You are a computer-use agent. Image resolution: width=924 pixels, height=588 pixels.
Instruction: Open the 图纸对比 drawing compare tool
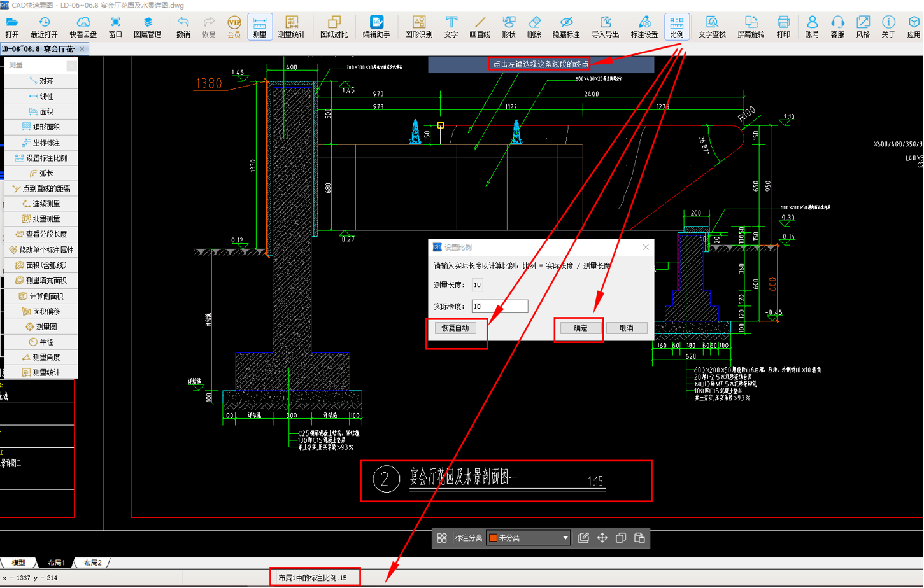click(334, 27)
